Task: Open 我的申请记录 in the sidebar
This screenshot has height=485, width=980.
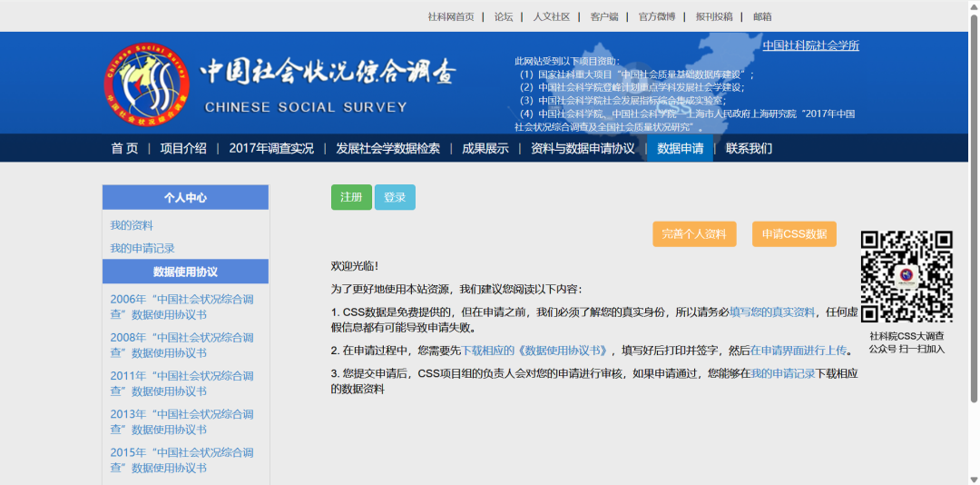Action: tap(142, 248)
